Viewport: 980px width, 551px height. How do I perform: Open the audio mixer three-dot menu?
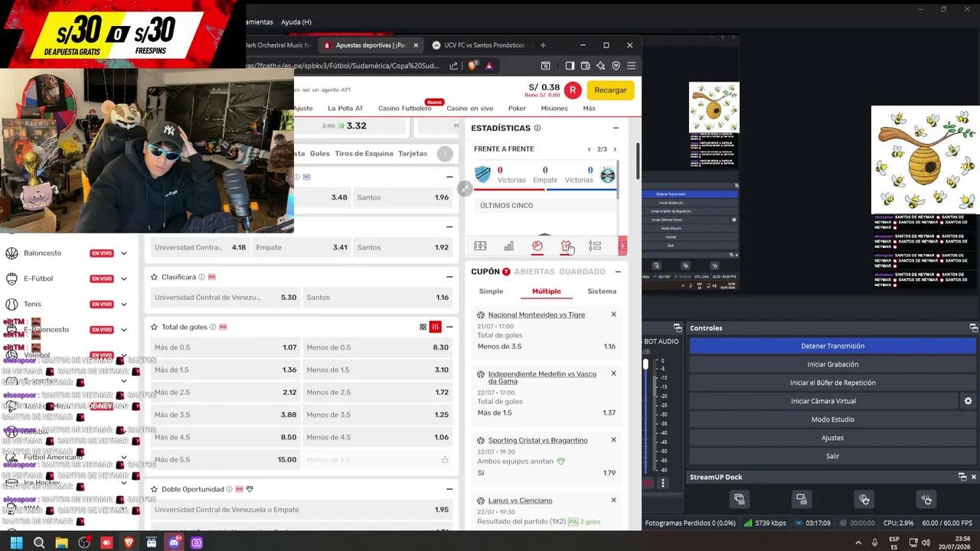[663, 483]
